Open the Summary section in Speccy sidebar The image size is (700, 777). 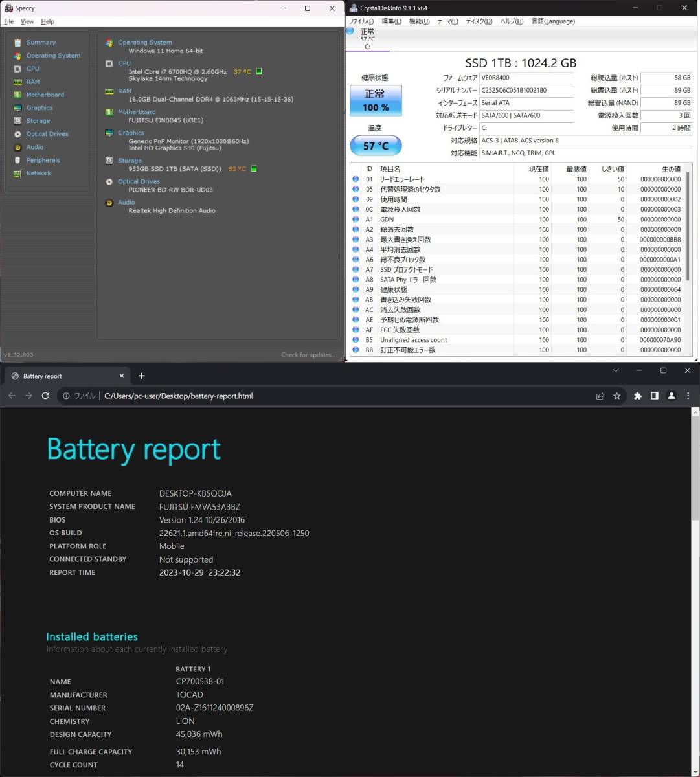(x=40, y=43)
